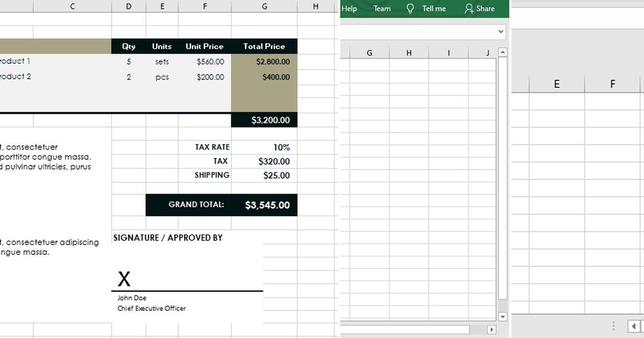
Task: Click the vertical scrollbar down arrow icon
Action: coord(502,317)
